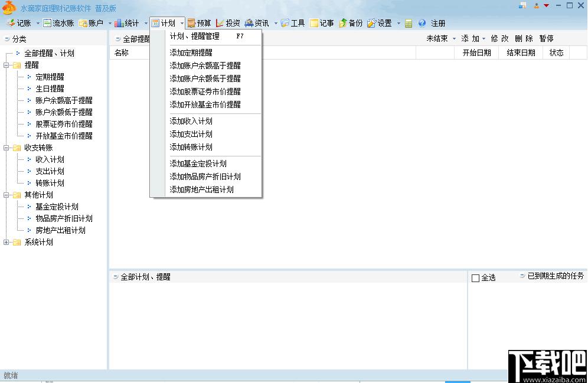The height and width of the screenshot is (383, 588).
Task: Open the help question mark icon
Action: click(x=422, y=23)
